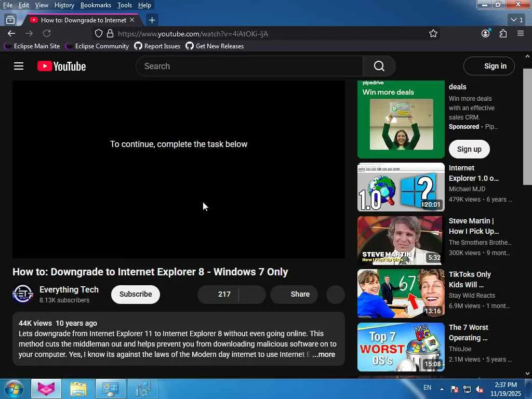Viewport: 532px width, 399px height.
Task: Open the Edit menu
Action: coord(24,5)
